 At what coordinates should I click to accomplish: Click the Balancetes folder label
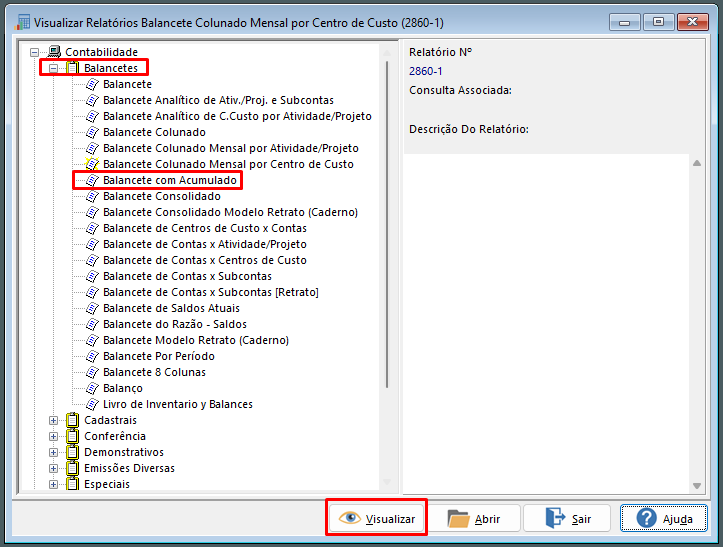click(x=111, y=68)
